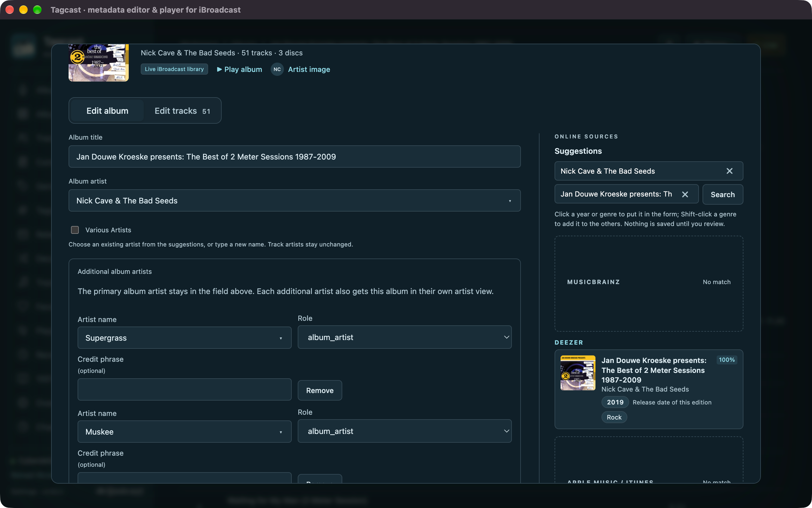Clear the Jan Douwe Kroeske search field
812x508 pixels.
click(x=685, y=194)
